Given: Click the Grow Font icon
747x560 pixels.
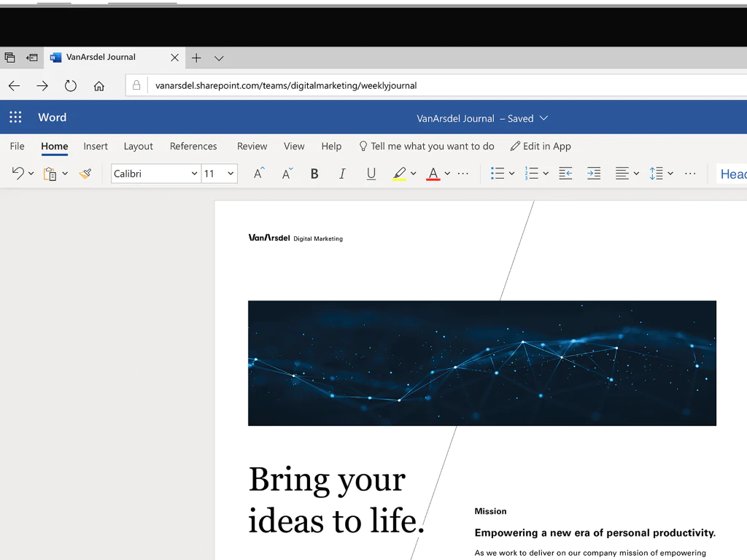Looking at the screenshot, I should pyautogui.click(x=259, y=174).
